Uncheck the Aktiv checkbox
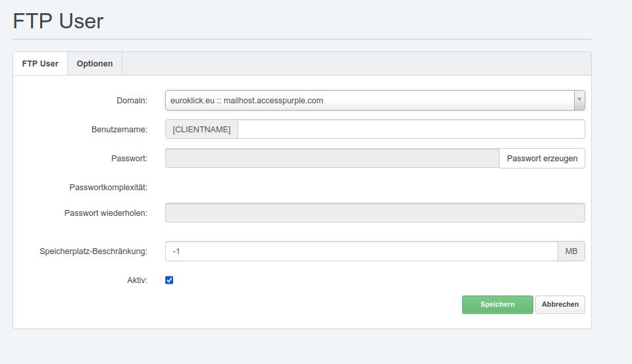 click(x=169, y=280)
